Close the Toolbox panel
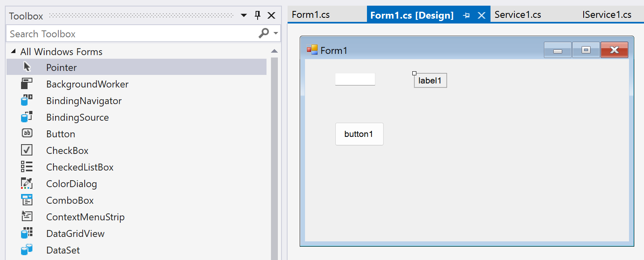The width and height of the screenshot is (644, 260). pos(271,15)
